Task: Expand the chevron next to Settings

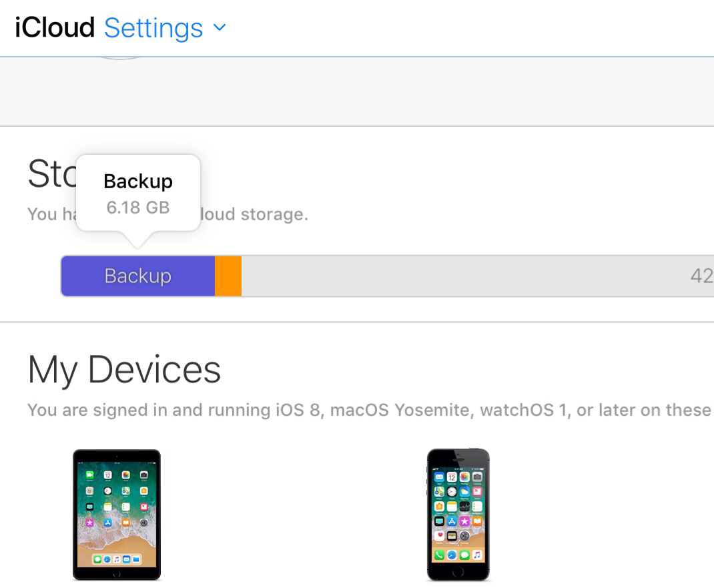Action: click(x=220, y=28)
